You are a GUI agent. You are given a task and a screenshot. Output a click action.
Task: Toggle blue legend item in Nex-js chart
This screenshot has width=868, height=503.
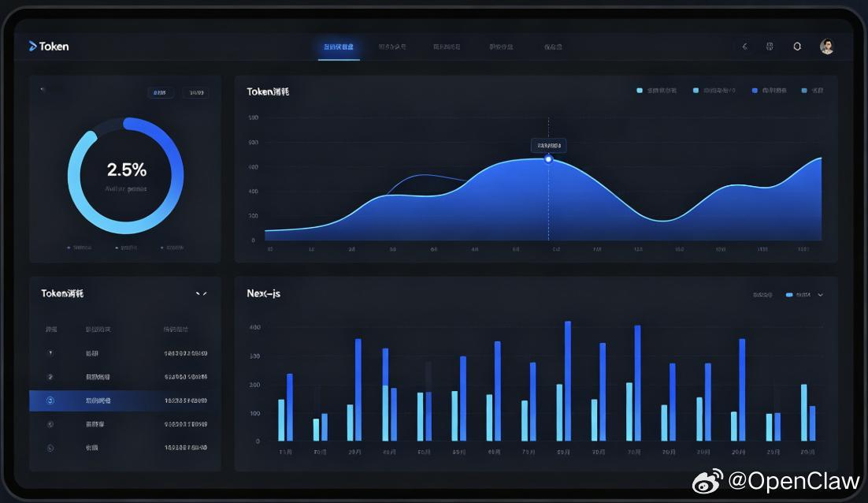pyautogui.click(x=798, y=295)
